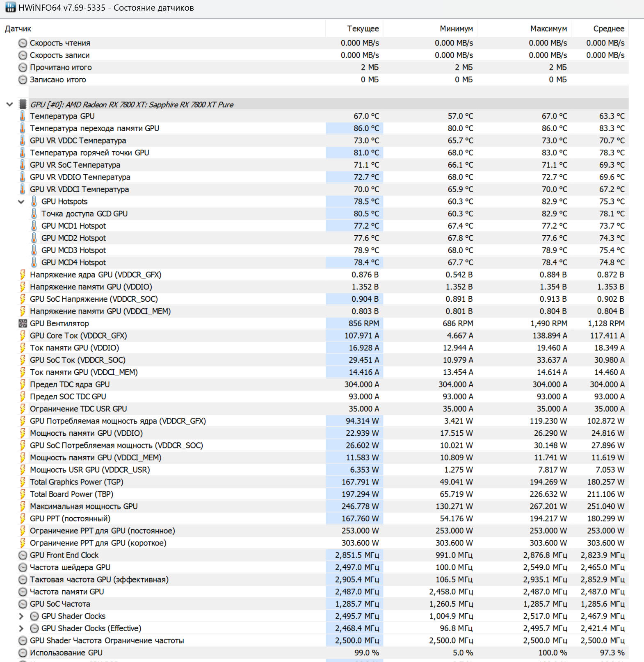Select the GPU SoC Частота label
This screenshot has width=644, height=662.
[60, 604]
